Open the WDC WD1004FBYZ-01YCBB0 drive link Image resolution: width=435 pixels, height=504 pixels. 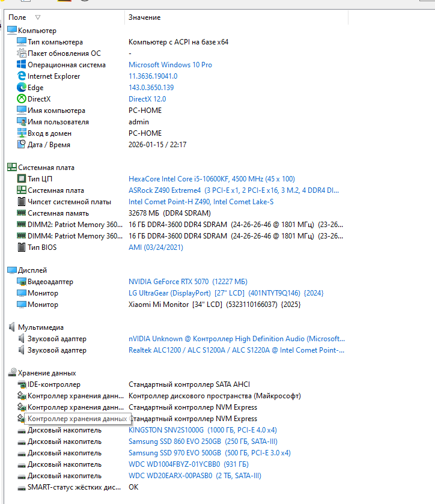[x=189, y=464]
